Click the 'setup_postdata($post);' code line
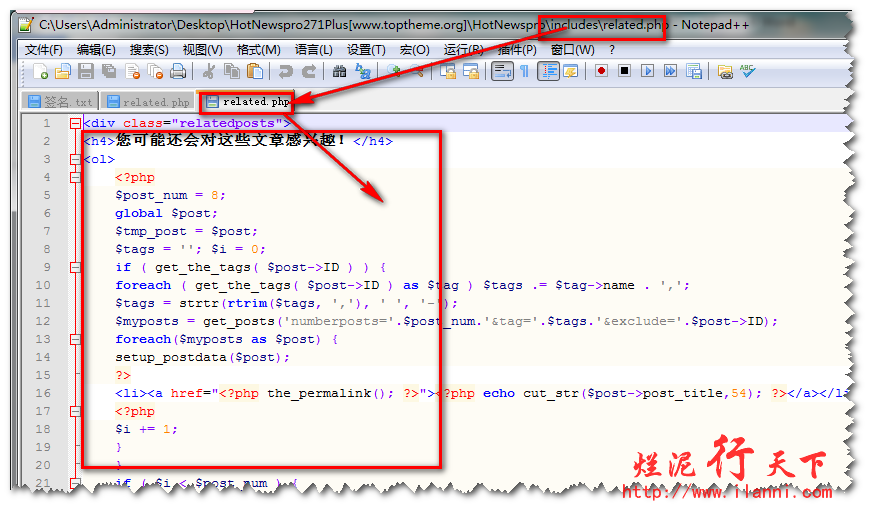The image size is (872, 510). [x=202, y=358]
